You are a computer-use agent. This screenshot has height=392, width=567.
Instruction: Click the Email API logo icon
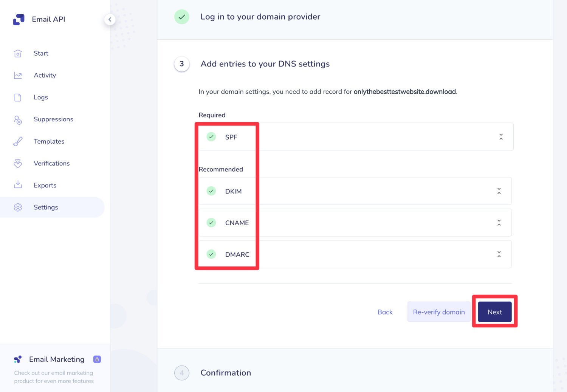(x=19, y=20)
